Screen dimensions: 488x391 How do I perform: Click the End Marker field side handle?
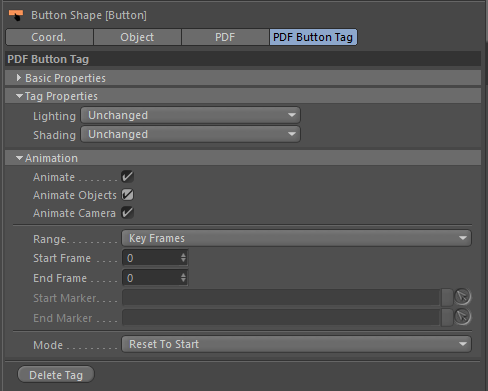447,317
